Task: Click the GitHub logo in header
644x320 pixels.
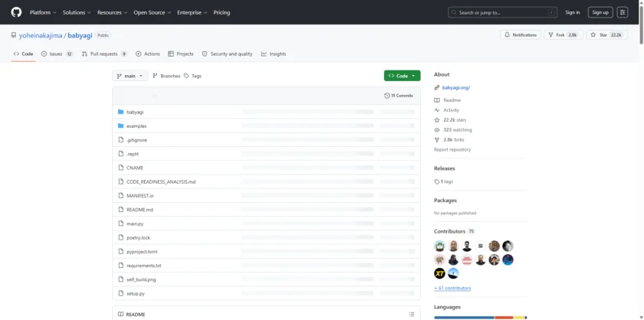Action: pyautogui.click(x=16, y=12)
